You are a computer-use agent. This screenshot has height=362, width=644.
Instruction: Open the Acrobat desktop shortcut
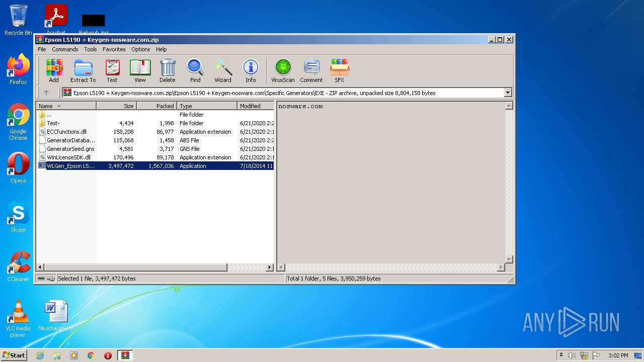pyautogui.click(x=56, y=20)
